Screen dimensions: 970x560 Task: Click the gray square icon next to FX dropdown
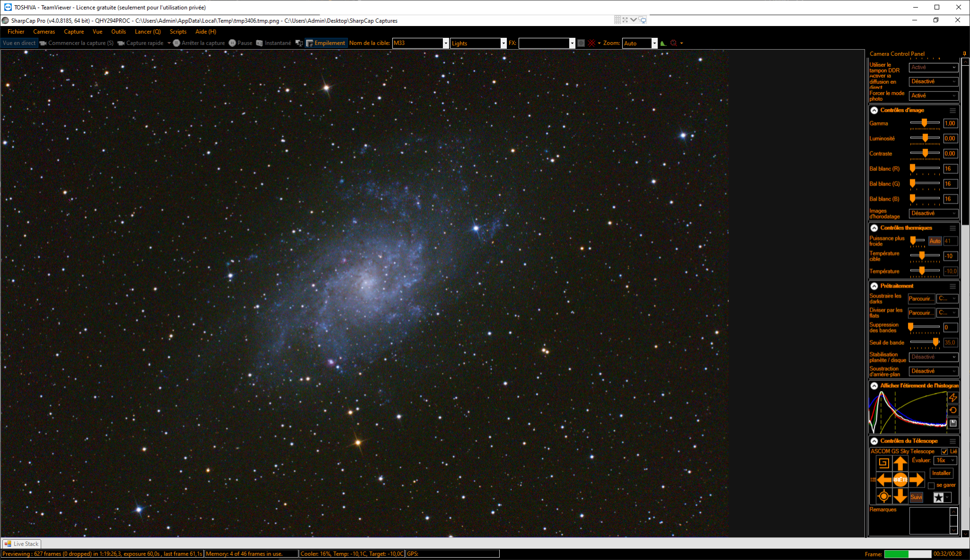[x=581, y=43]
